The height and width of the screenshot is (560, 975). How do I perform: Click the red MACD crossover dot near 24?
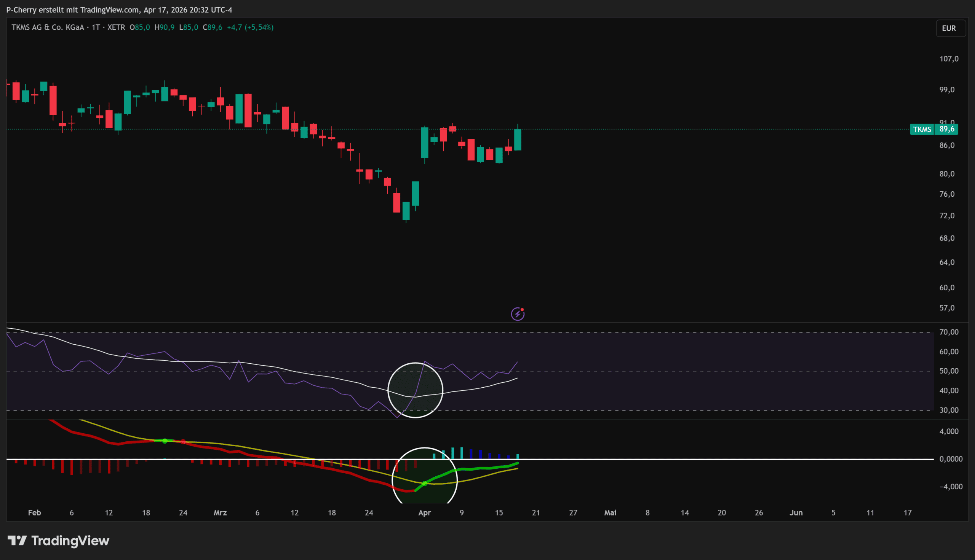(183, 442)
